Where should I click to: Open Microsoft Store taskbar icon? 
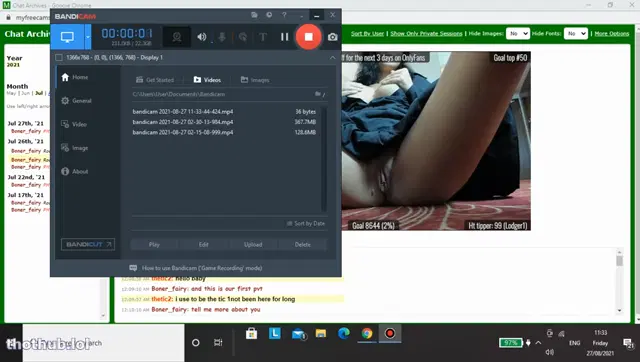click(251, 334)
